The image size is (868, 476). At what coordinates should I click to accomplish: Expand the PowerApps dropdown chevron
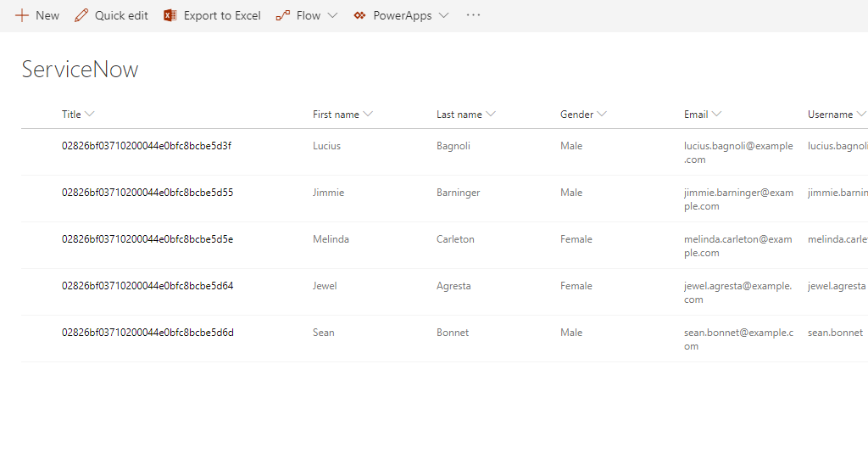pos(443,16)
